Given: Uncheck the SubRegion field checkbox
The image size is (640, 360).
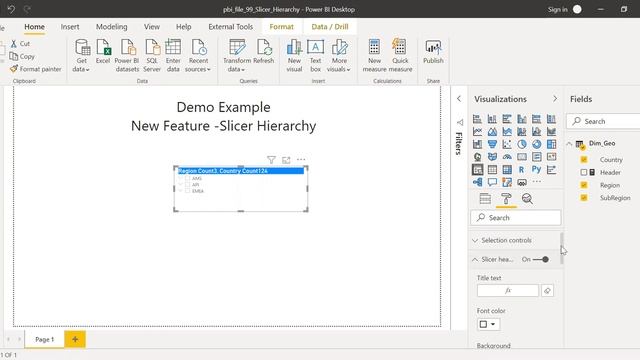Looking at the screenshot, I should pyautogui.click(x=584, y=198).
